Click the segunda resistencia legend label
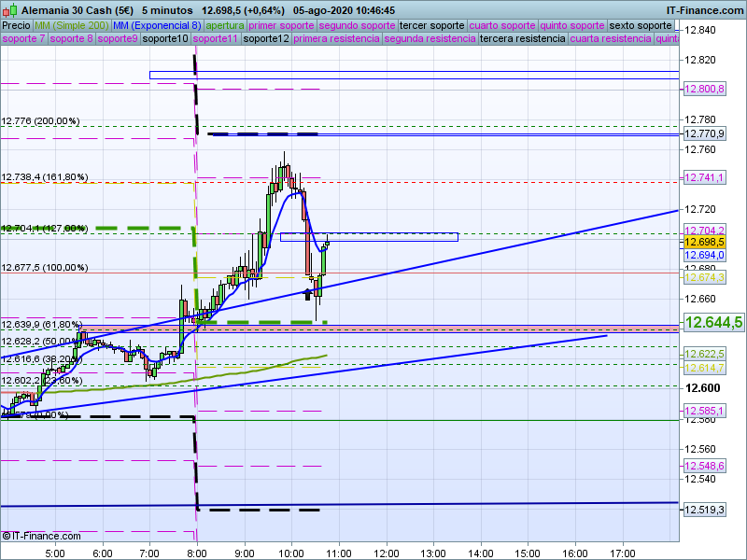747x560 pixels. click(429, 39)
